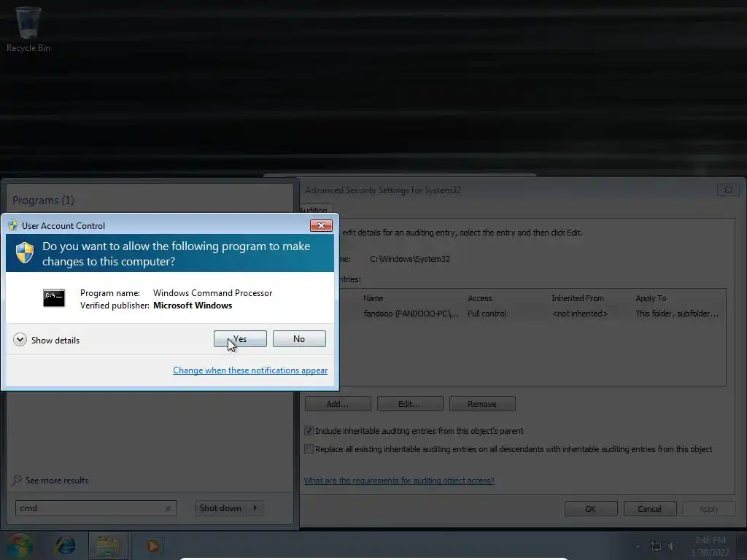Viewport: 747px width, 560px height.
Task: Click the '<not inherited>' cell
Action: click(580, 314)
